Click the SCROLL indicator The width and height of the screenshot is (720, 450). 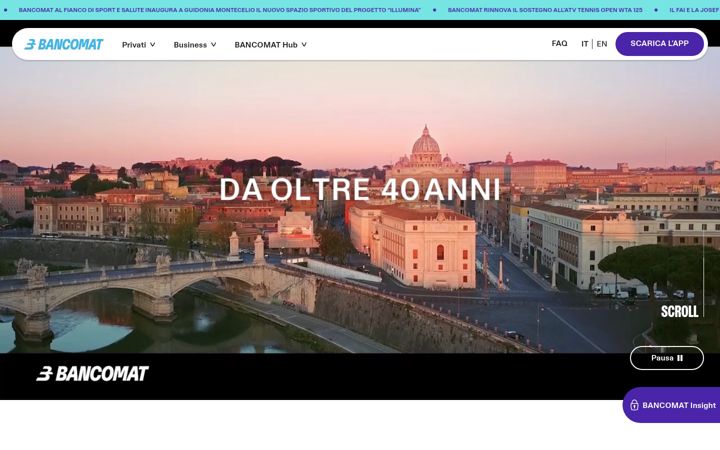680,311
